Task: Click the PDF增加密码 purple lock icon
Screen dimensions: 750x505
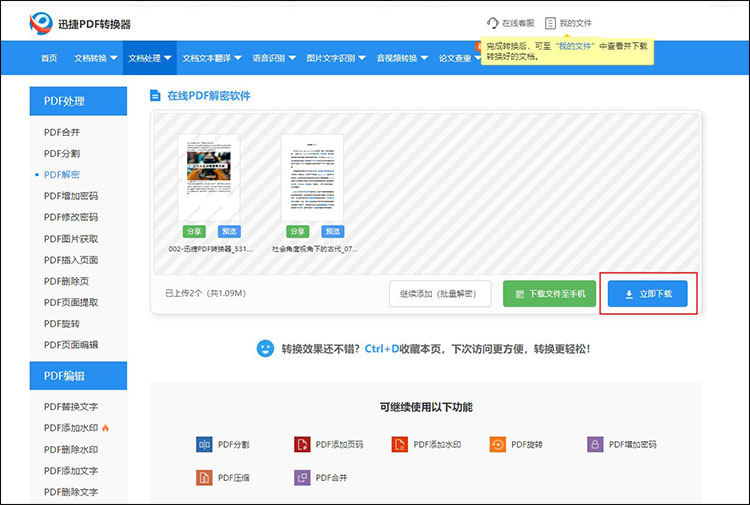Action: pos(595,444)
